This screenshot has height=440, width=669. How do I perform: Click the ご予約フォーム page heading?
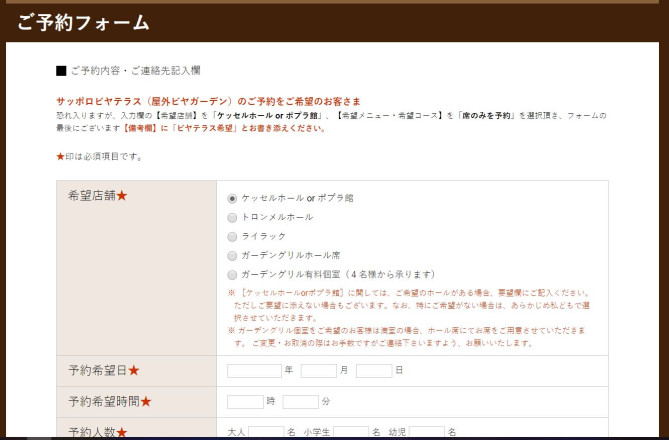tap(83, 23)
